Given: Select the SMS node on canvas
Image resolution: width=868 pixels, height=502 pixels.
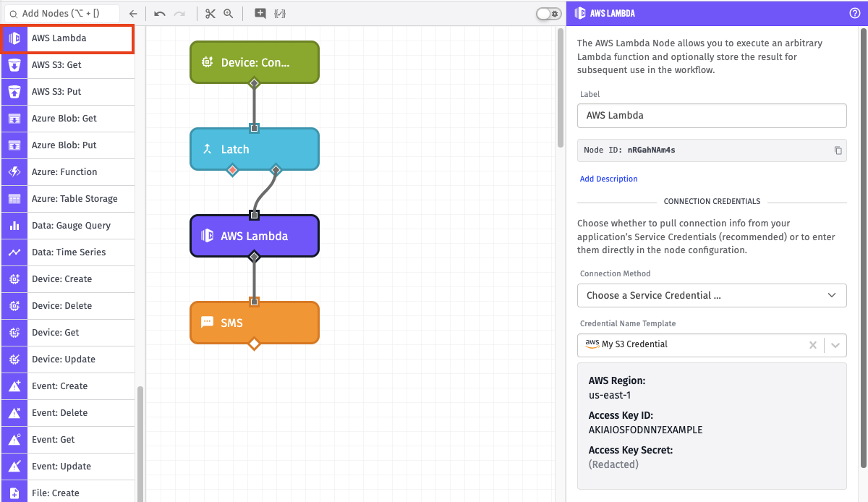Looking at the screenshot, I should 254,323.
